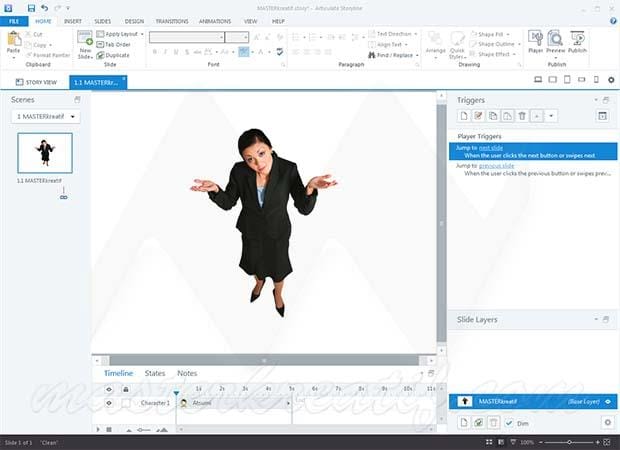The width and height of the screenshot is (620, 450).
Task: Click the Format Painter button
Action: coord(48,55)
